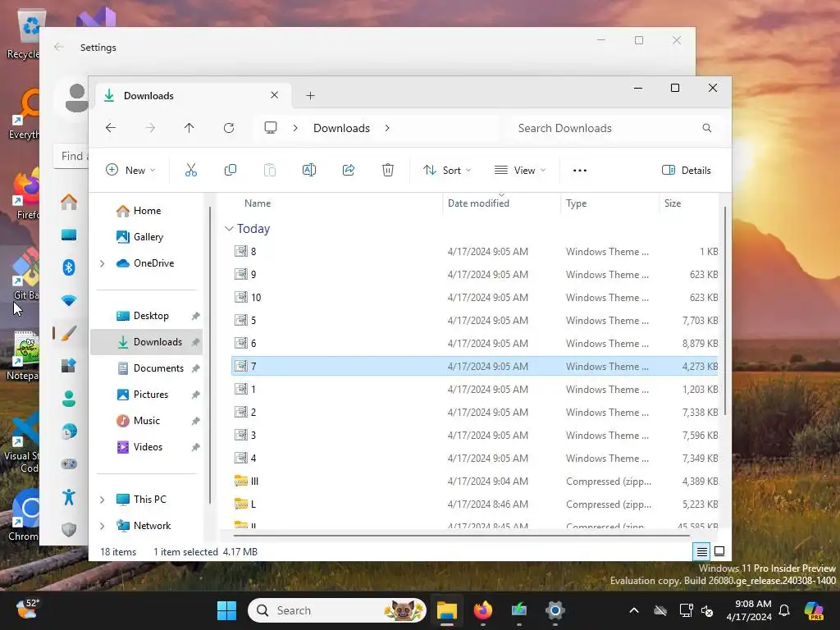Go back with the Explorer back arrow

point(111,128)
